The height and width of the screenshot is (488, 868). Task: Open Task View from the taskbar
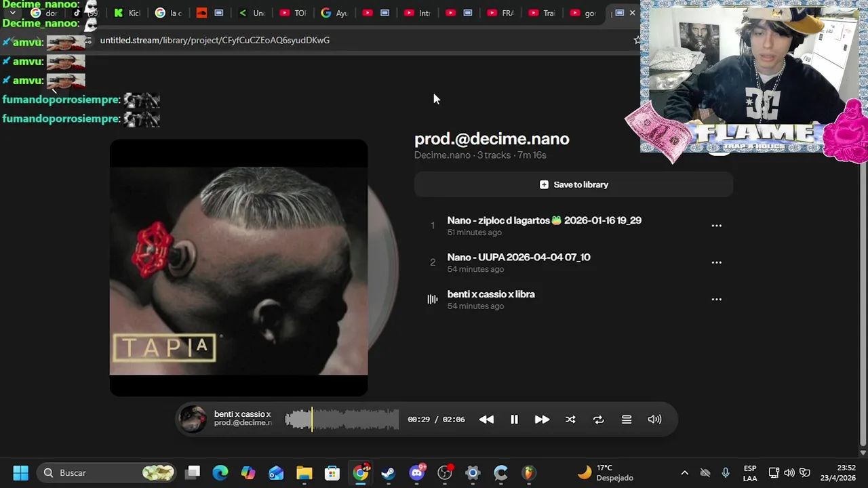coord(193,472)
